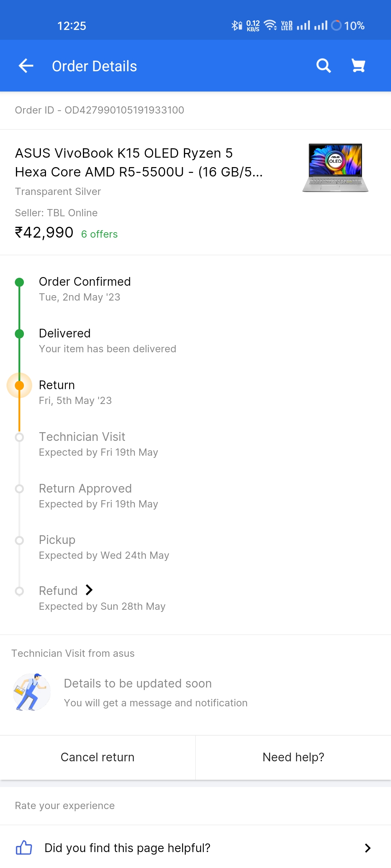Tap the ASUS VivoBook K15 product title
The width and height of the screenshot is (391, 868).
pyautogui.click(x=139, y=162)
